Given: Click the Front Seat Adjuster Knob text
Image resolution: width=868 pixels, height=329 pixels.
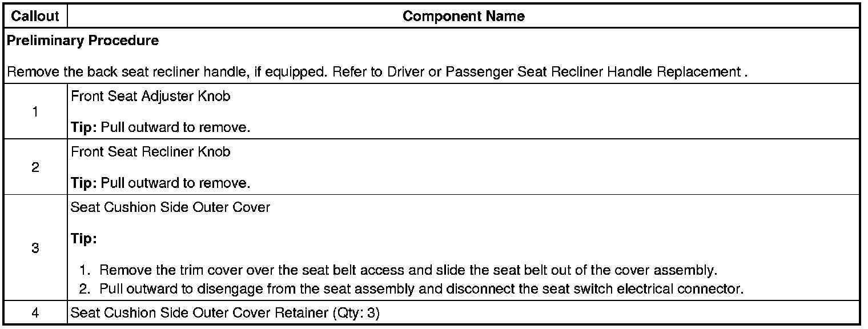Looking at the screenshot, I should (x=150, y=97).
